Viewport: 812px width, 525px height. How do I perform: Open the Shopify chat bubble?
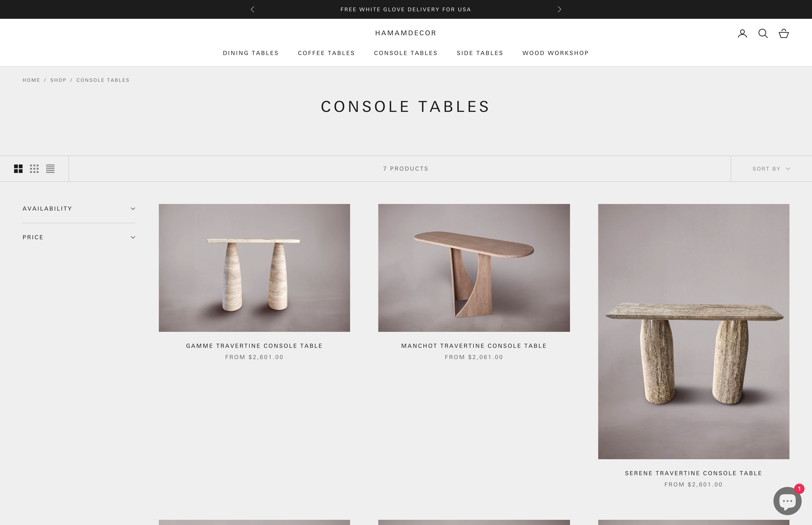coord(787,501)
